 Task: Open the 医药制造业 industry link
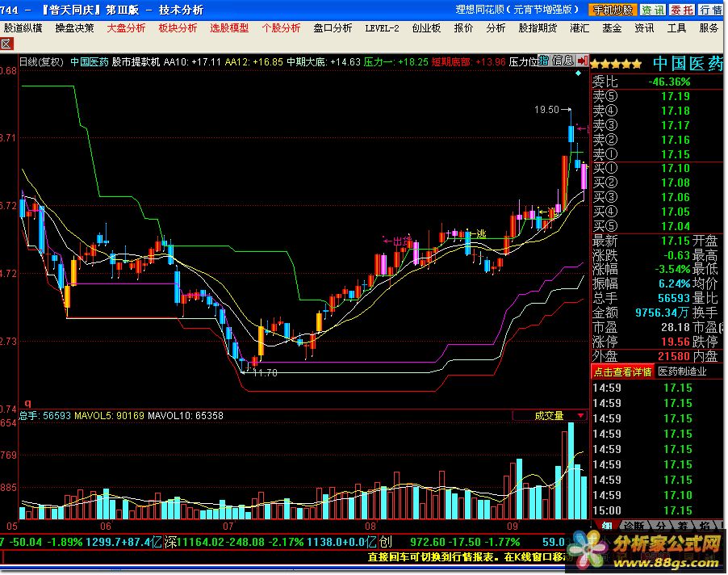682,371
